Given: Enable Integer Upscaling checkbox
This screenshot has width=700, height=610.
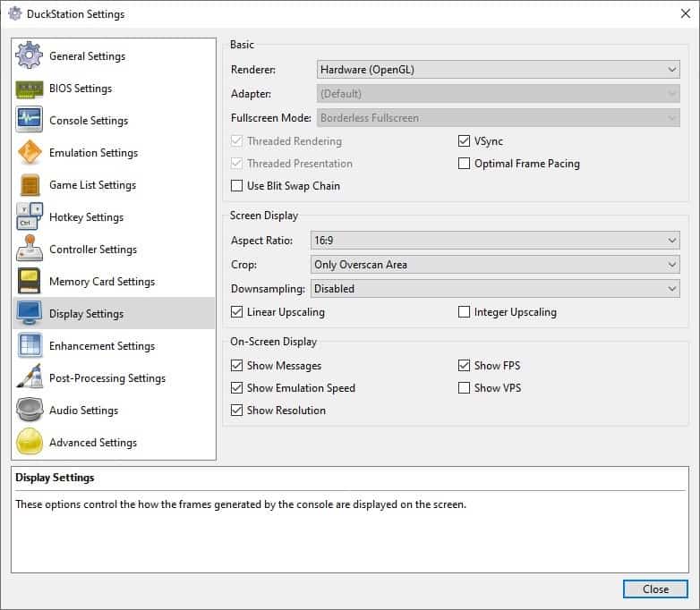Looking at the screenshot, I should pos(464,312).
